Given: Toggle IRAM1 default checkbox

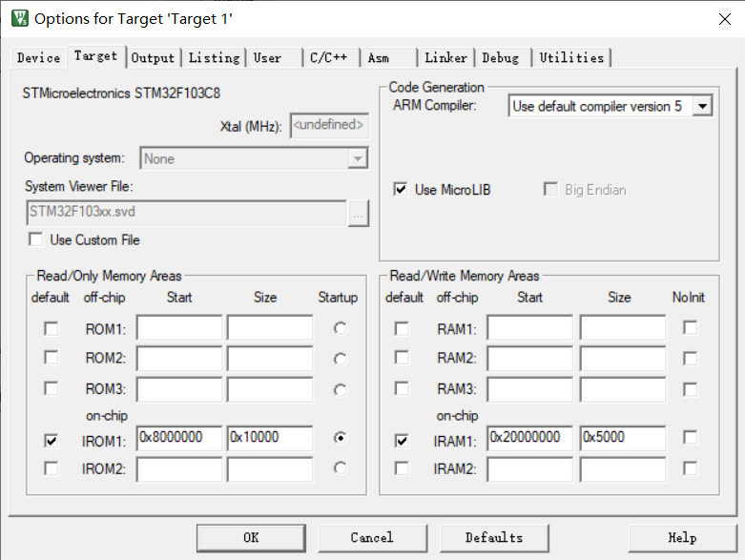Looking at the screenshot, I should pyautogui.click(x=402, y=441).
